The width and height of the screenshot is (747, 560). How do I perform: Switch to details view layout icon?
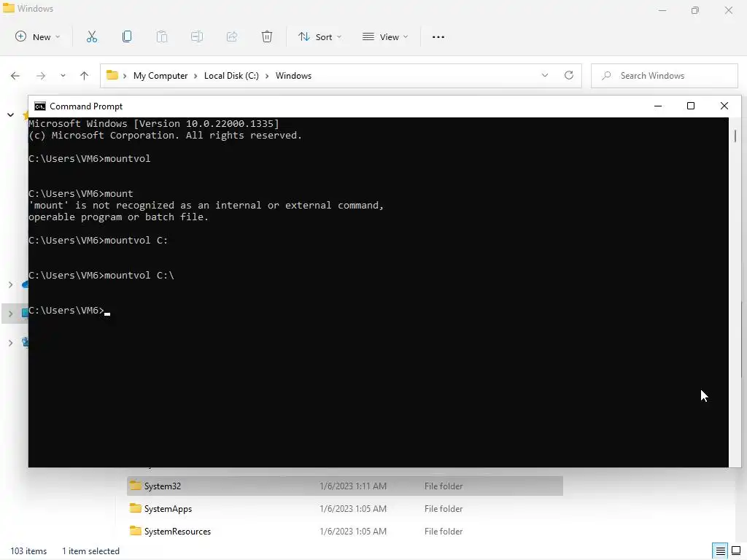point(720,551)
